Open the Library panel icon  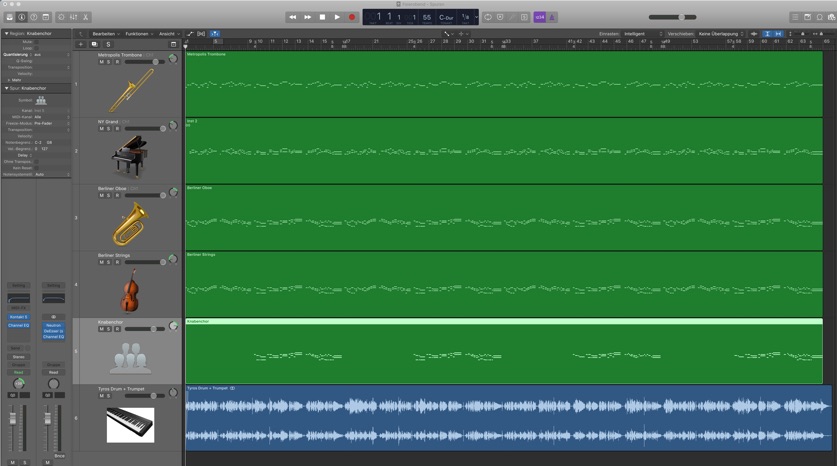9,17
